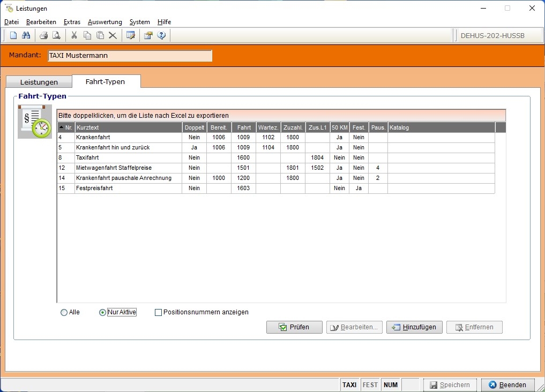Click the Prüfen button
Image resolution: width=545 pixels, height=392 pixels.
(x=294, y=327)
